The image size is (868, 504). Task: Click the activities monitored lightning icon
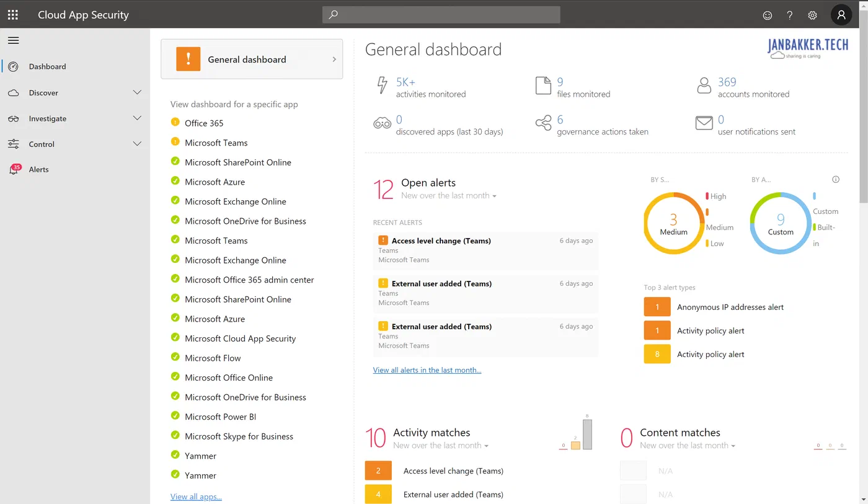point(382,85)
